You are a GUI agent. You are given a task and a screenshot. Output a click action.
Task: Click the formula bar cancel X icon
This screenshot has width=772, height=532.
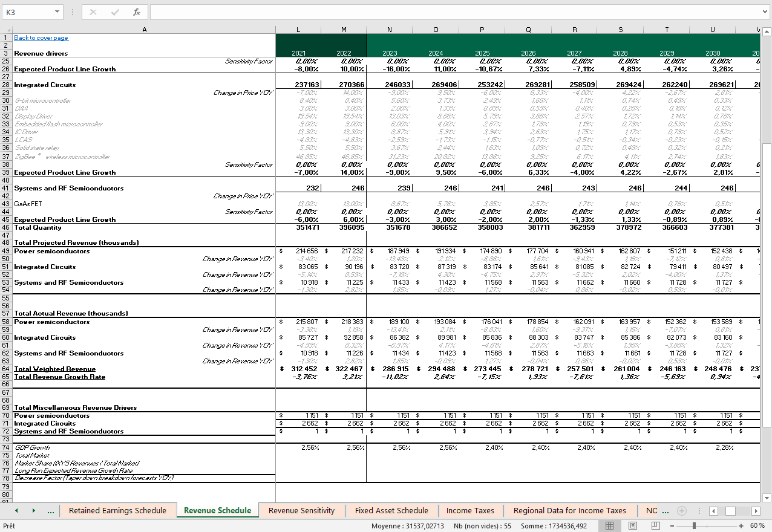tap(93, 12)
